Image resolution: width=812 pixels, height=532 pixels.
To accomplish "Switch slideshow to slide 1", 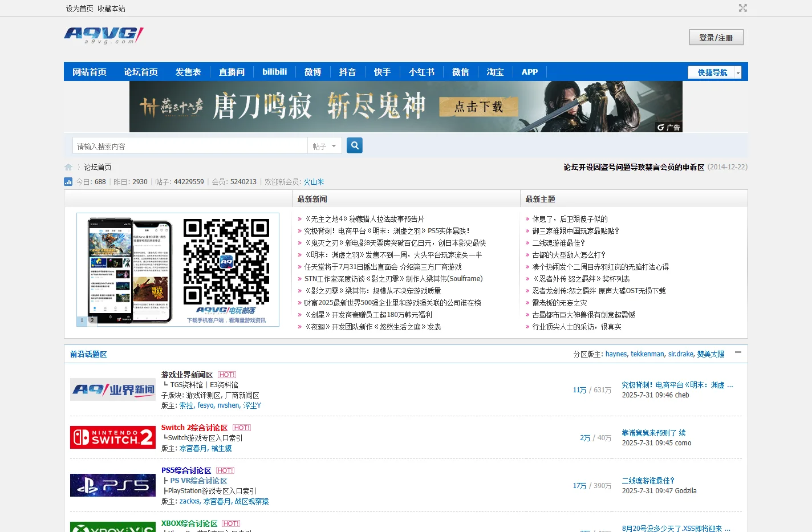I will tap(82, 320).
